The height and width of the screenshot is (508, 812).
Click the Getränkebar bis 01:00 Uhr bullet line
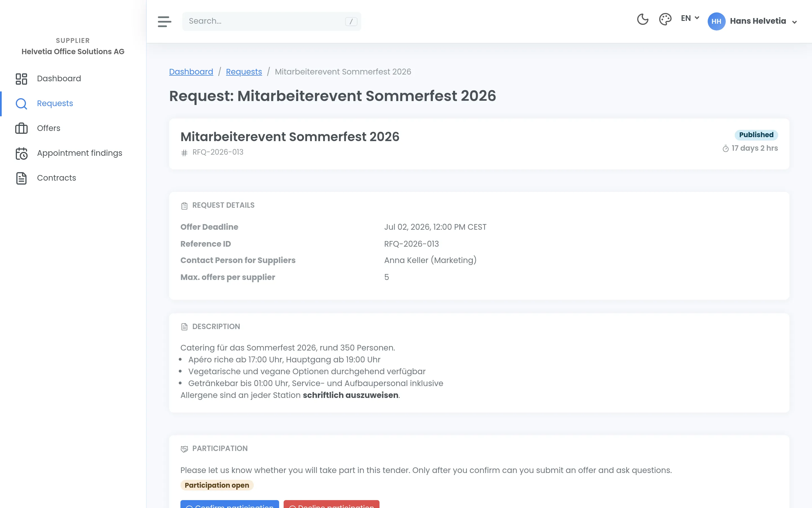pos(315,383)
